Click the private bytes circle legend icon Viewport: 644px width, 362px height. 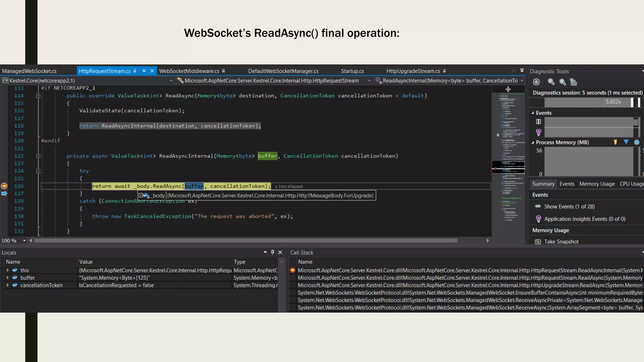(x=637, y=142)
